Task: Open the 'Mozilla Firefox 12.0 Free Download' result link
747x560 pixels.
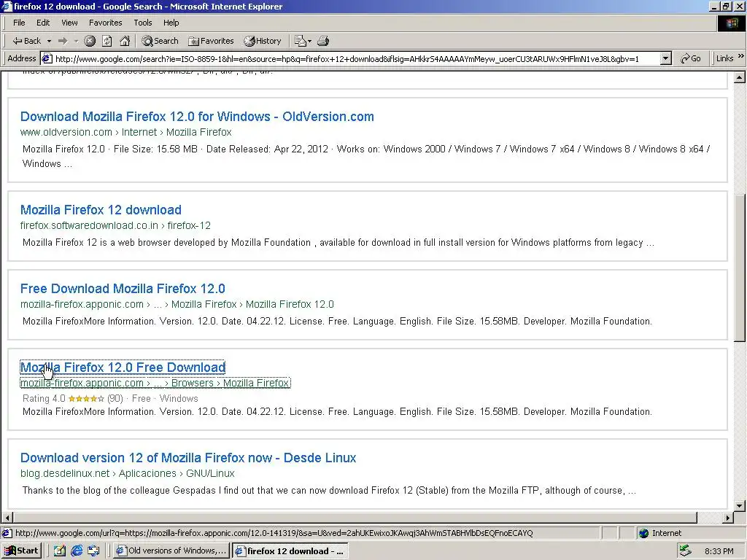Action: point(123,367)
